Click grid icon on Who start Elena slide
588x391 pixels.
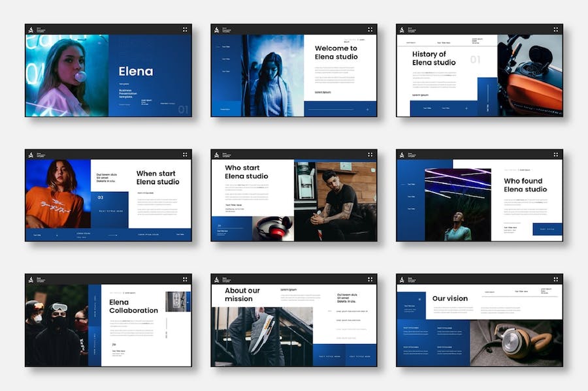pos(370,155)
